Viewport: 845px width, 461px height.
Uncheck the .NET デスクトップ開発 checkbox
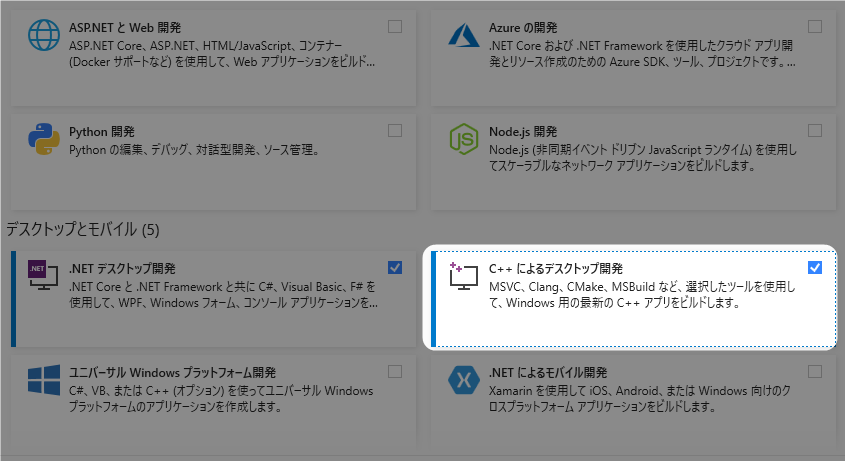pos(395,267)
